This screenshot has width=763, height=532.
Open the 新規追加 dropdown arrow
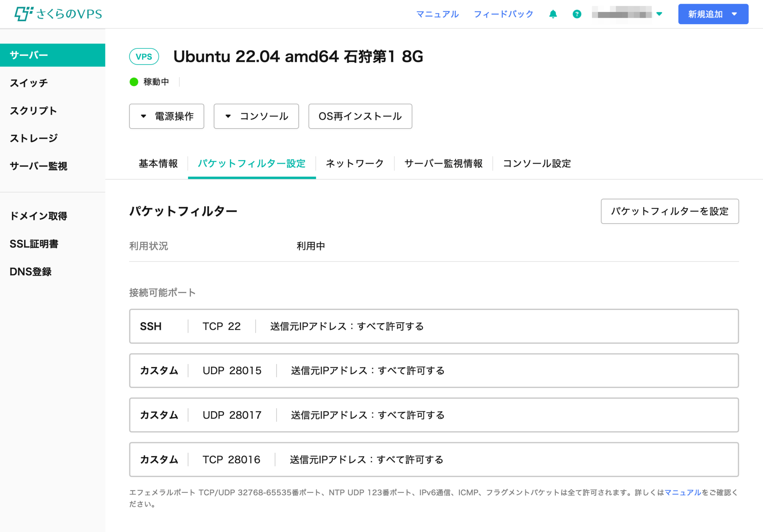point(734,14)
